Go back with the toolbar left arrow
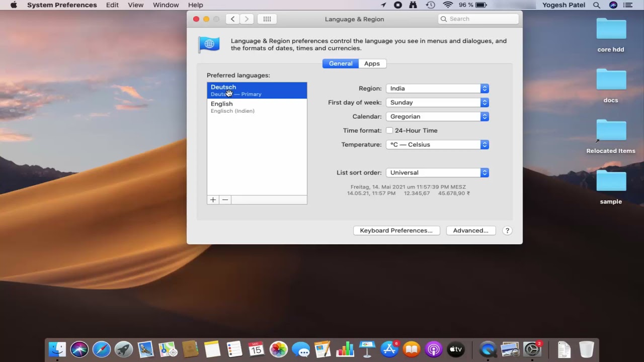The height and width of the screenshot is (362, 644). pos(232,19)
